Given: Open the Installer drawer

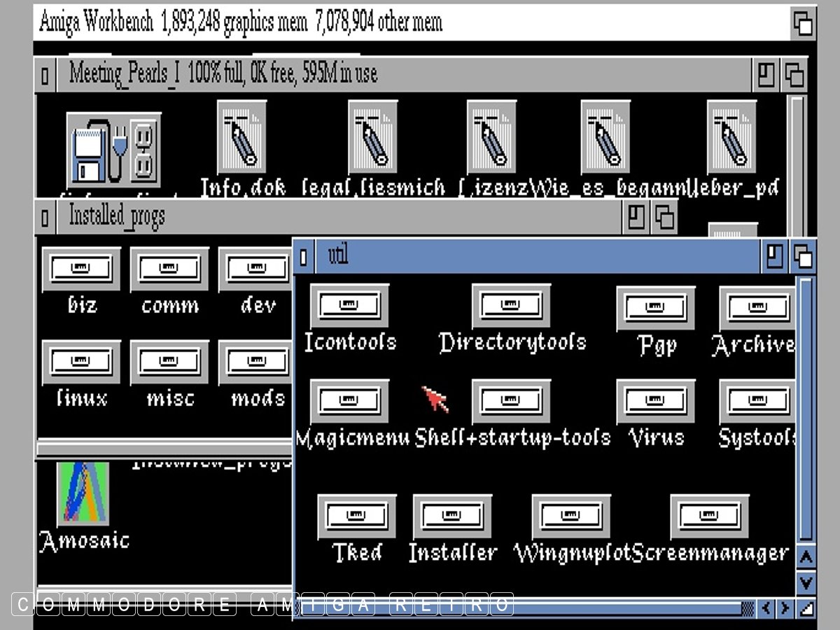Looking at the screenshot, I should (x=452, y=517).
